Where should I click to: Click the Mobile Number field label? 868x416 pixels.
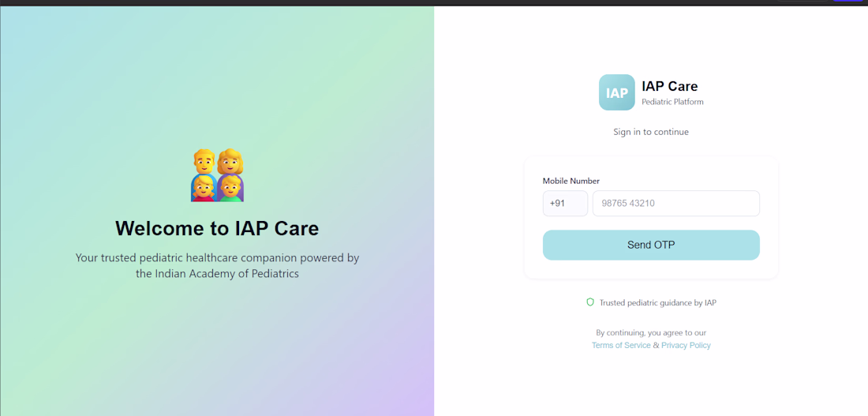[x=571, y=181]
